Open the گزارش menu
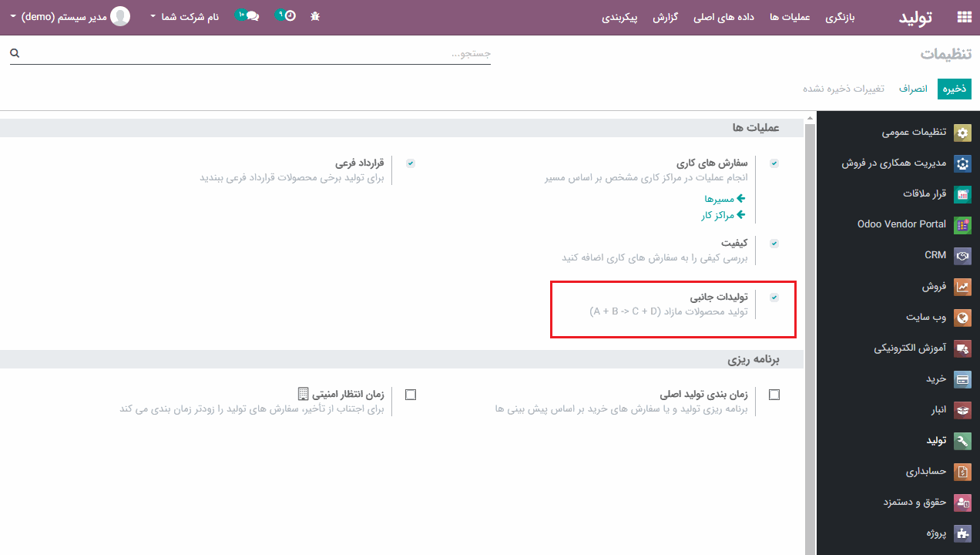The height and width of the screenshot is (555, 980). [665, 16]
